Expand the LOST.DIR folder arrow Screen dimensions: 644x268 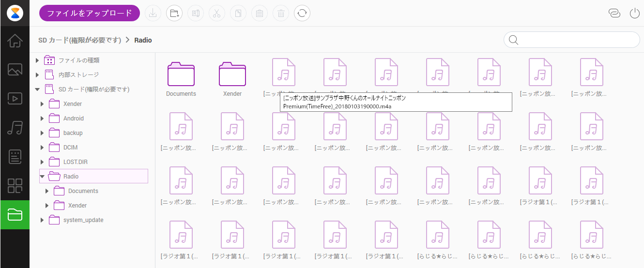point(42,162)
